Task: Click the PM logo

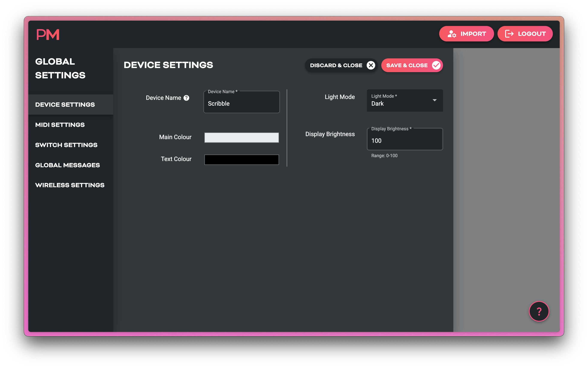Action: (48, 34)
